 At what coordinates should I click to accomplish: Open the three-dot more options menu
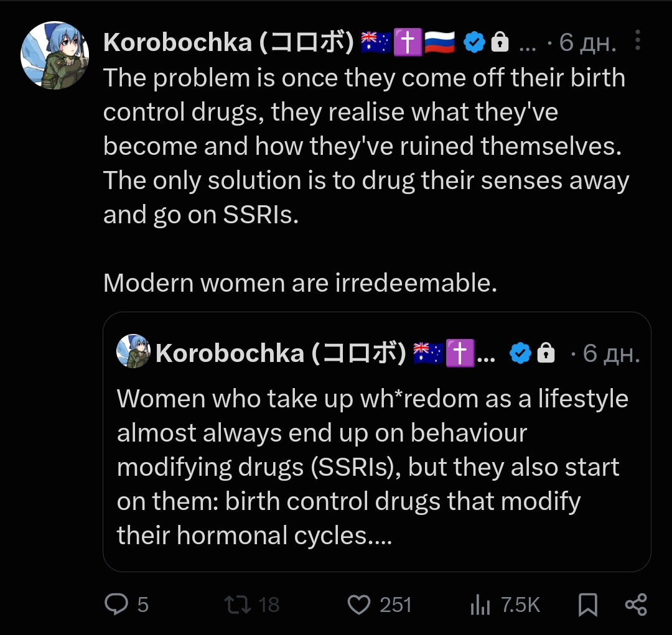tap(638, 40)
